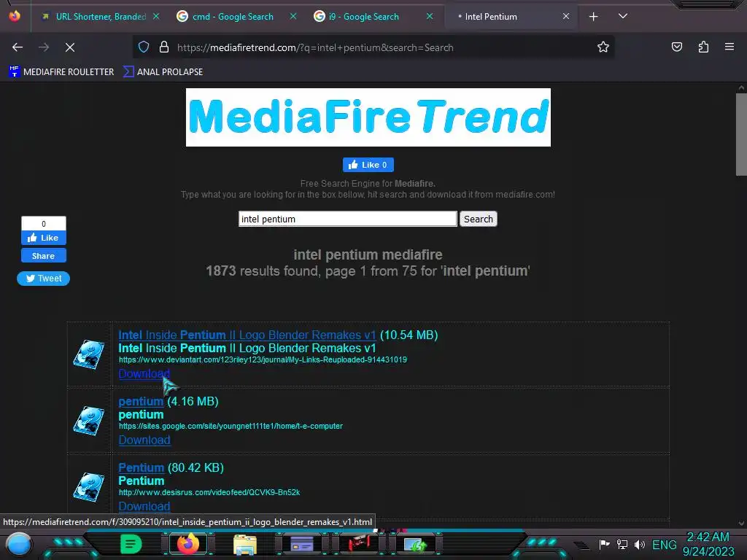Click the scrollbar up arrow

click(741, 87)
